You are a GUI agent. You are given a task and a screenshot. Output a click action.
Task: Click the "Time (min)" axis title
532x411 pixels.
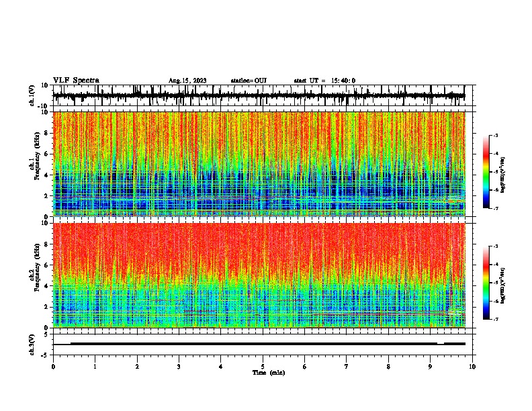click(x=269, y=373)
